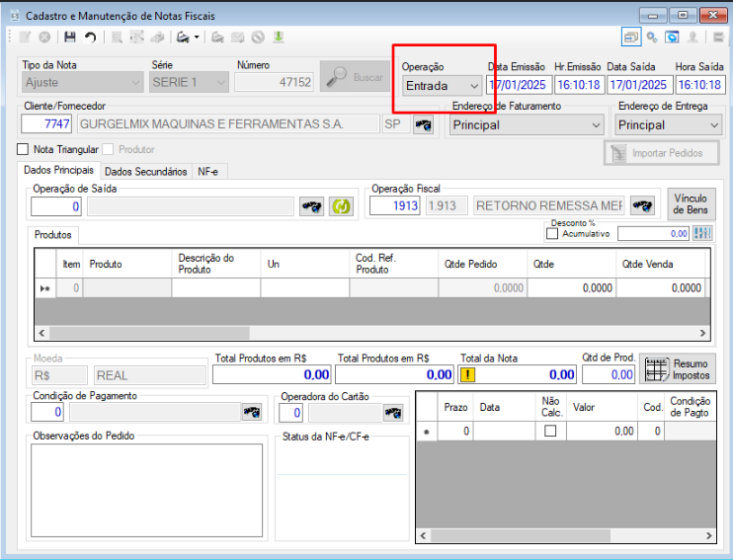Image resolution: width=733 pixels, height=560 pixels.
Task: Click the payment grid horizontal scrollbar thumb
Action: point(521,535)
